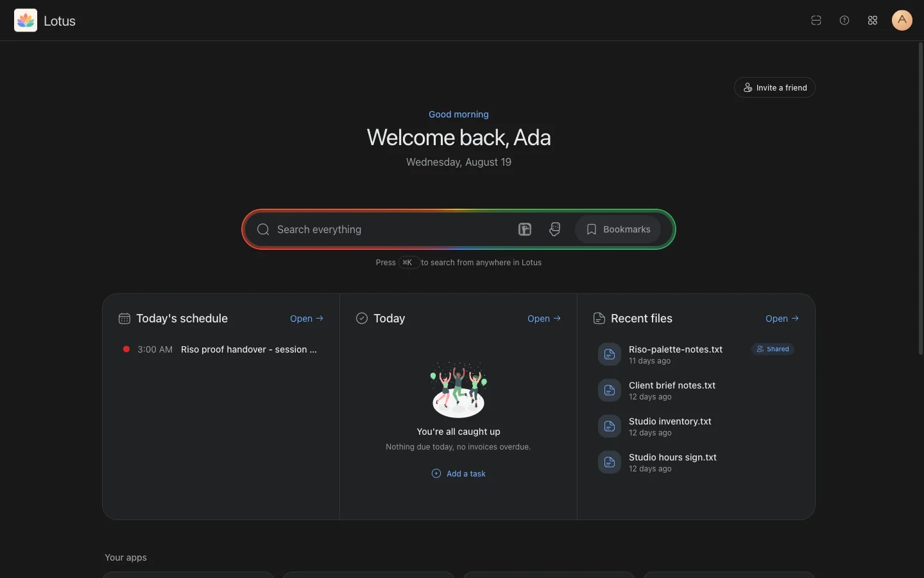The height and width of the screenshot is (578, 924).
Task: Click file icon of Studio hours sign.txt
Action: (x=610, y=462)
